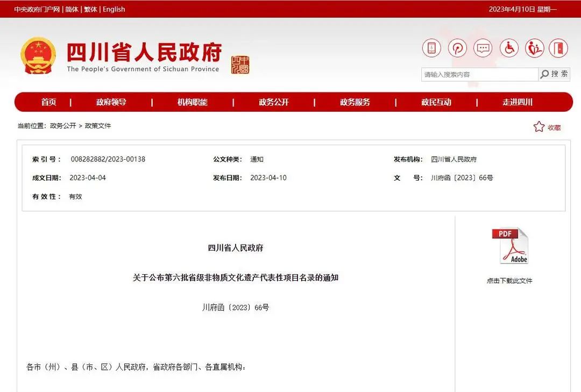Screen dimensions: 581x392
Task: Click the circular P-shaped service icon
Action: pos(457,48)
